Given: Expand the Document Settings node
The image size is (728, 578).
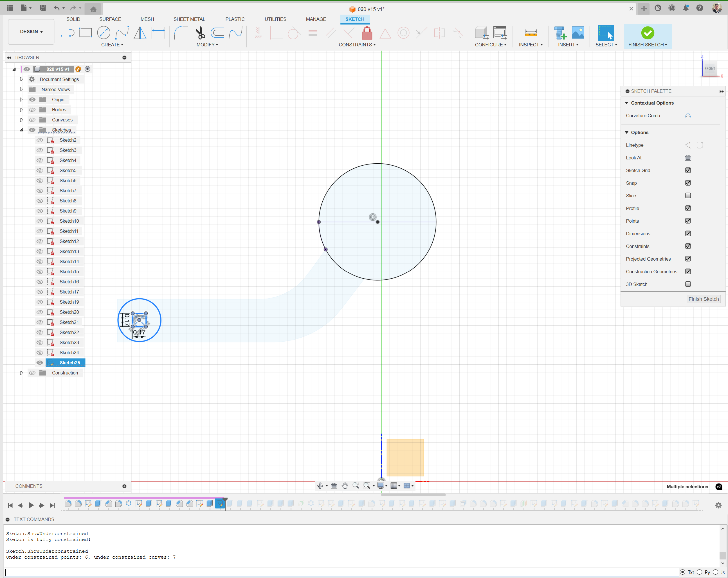Looking at the screenshot, I should (x=21, y=79).
